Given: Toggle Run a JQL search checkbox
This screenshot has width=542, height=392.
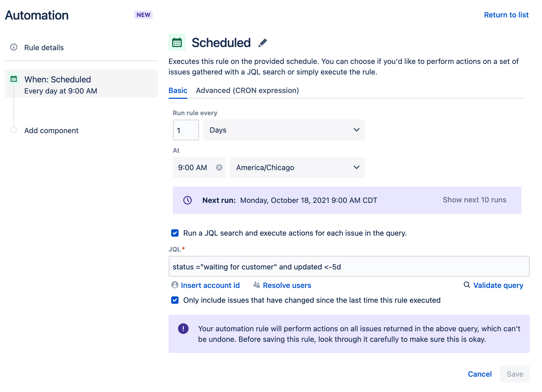Looking at the screenshot, I should coord(175,233).
